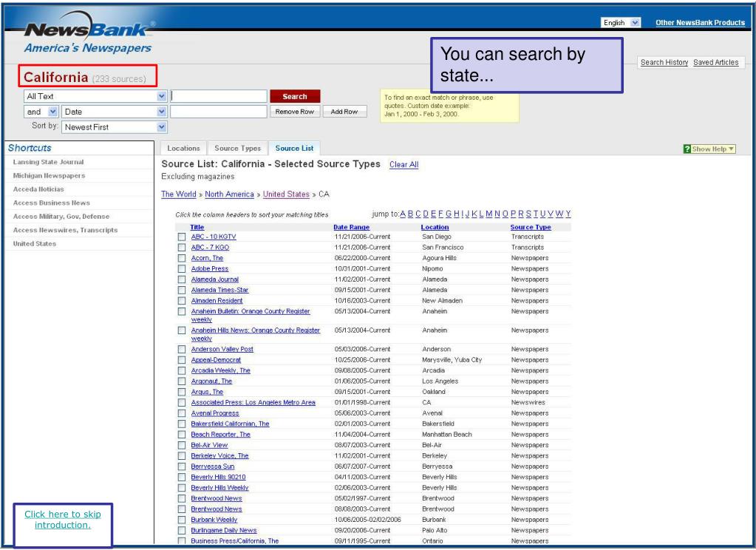The image size is (756, 550).
Task: Tick the Appeal-Democrat checkbox
Action: click(181, 360)
